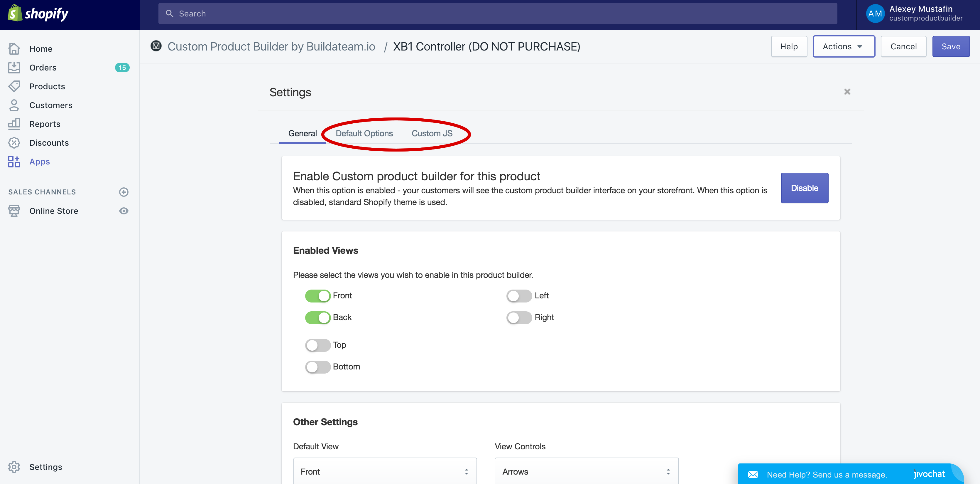
Task: Click the AM user avatar
Action: pyautogui.click(x=875, y=14)
